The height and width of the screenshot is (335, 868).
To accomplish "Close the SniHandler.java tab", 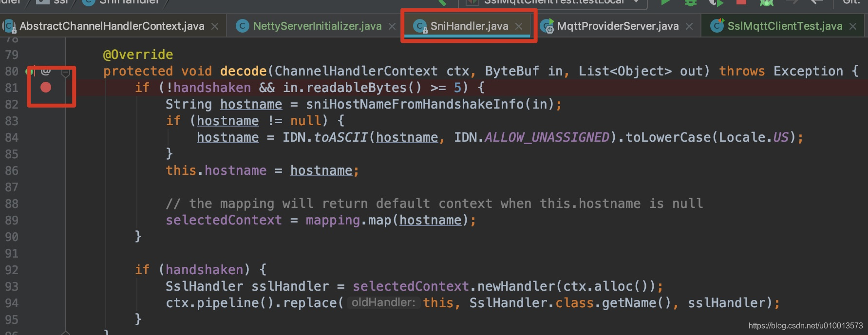I will coord(519,26).
